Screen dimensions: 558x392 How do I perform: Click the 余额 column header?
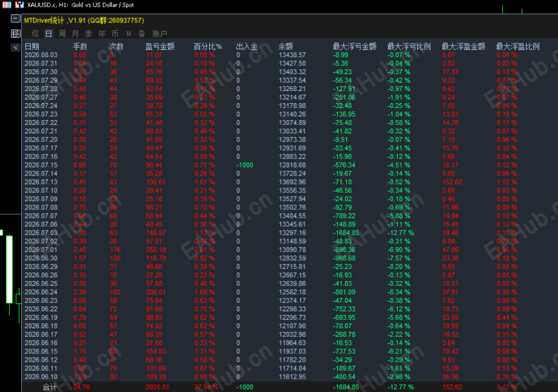286,46
